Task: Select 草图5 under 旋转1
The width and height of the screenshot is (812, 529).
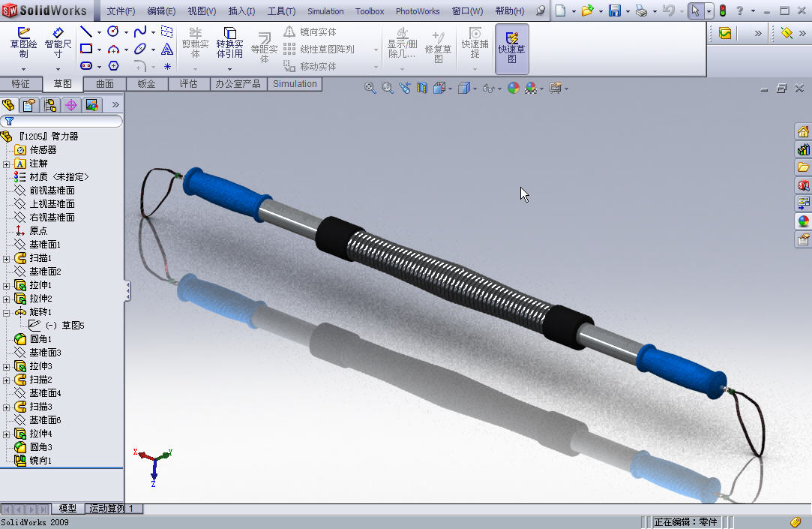Action: 56,326
